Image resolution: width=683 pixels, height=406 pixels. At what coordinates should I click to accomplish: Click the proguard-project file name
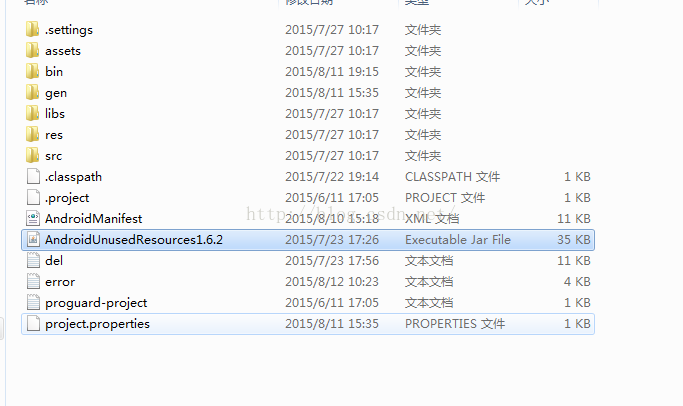(96, 303)
